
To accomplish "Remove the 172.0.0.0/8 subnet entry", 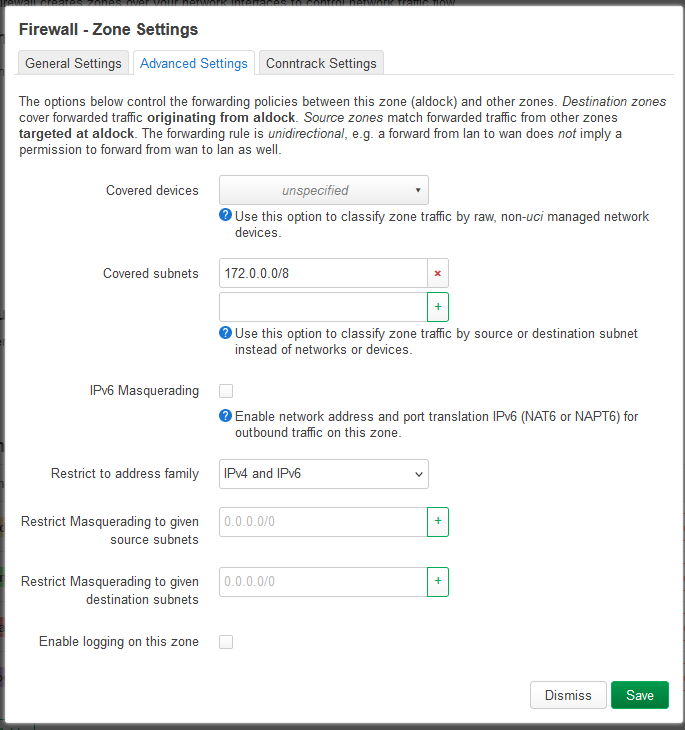I will (x=438, y=273).
